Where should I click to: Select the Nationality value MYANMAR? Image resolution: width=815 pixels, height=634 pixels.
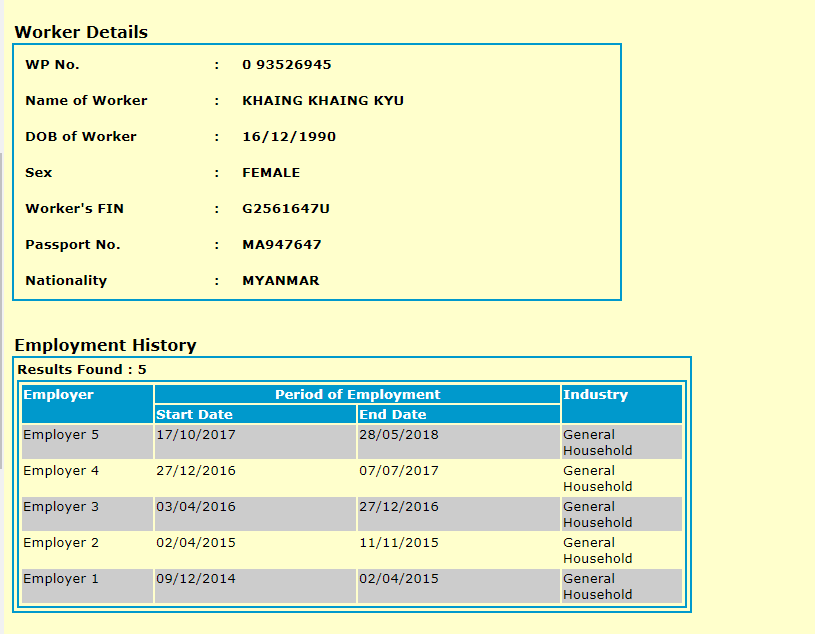pos(280,281)
